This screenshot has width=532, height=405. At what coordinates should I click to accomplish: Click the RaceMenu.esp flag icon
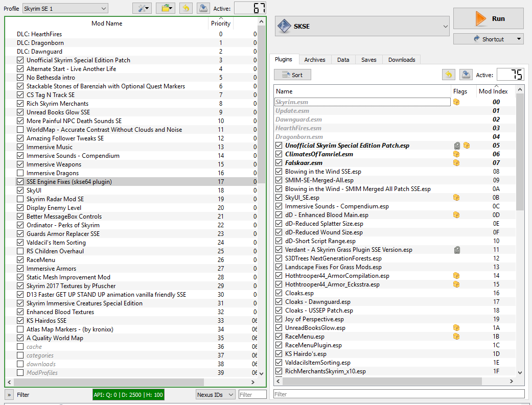click(x=456, y=337)
